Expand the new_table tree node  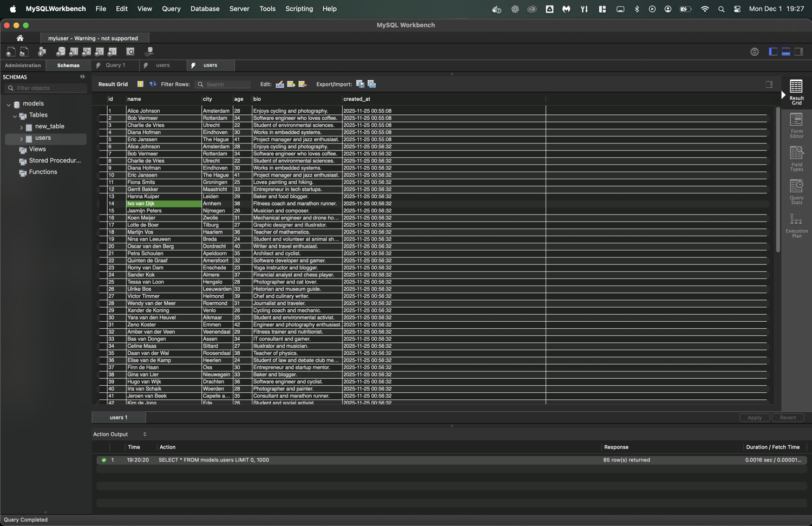tap(21, 127)
